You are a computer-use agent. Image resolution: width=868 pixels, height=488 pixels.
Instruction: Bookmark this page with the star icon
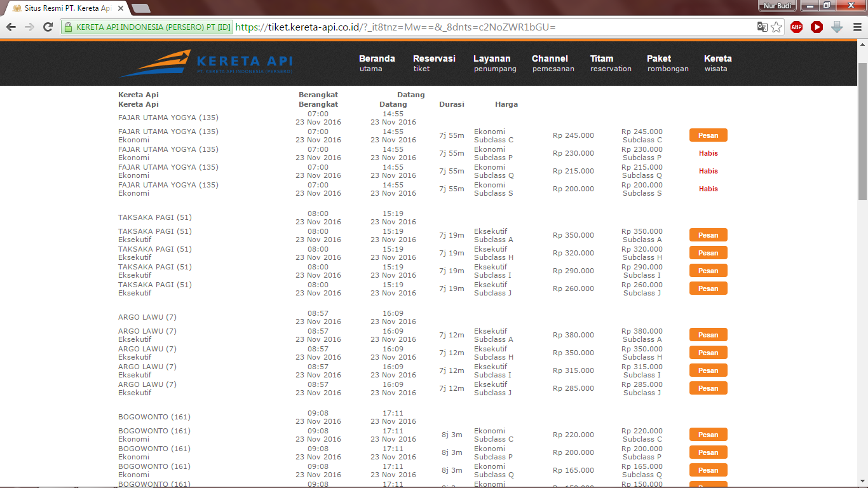click(x=776, y=27)
